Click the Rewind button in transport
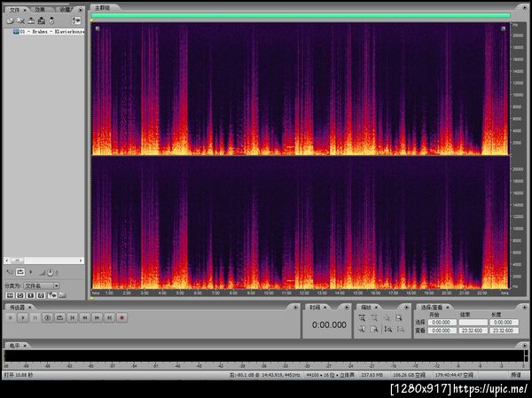The height and width of the screenshot is (398, 532). point(85,318)
